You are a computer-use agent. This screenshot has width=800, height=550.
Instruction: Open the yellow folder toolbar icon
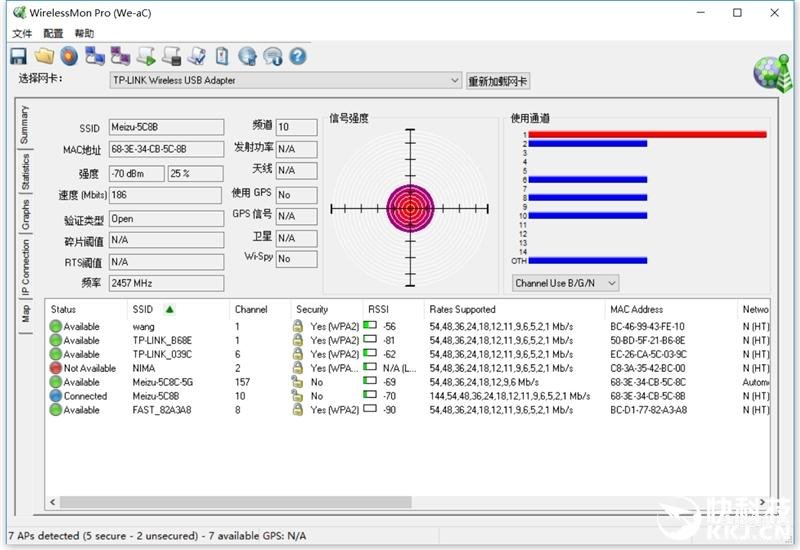(44, 56)
